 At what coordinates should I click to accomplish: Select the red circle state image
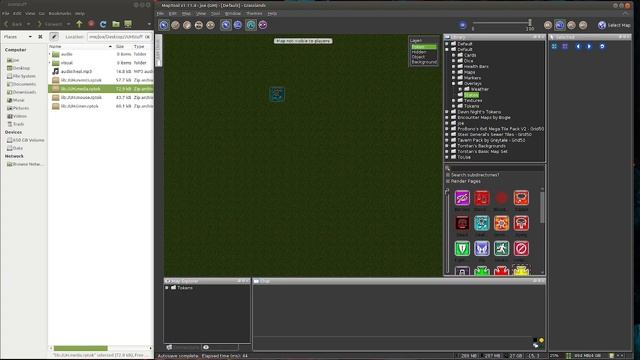(501, 198)
